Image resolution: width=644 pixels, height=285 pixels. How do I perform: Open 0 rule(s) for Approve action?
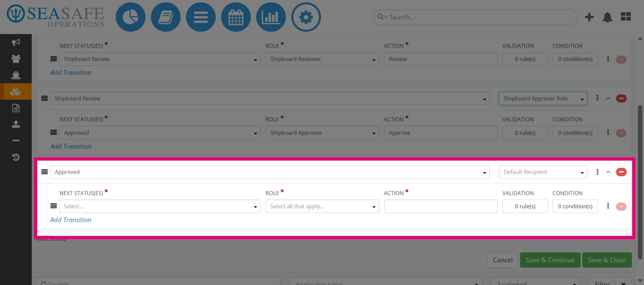coord(525,133)
